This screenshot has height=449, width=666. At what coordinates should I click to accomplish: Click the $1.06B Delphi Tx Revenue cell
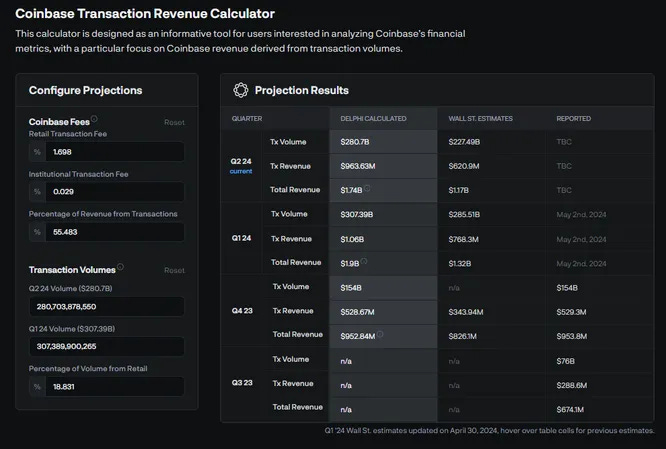tap(383, 239)
